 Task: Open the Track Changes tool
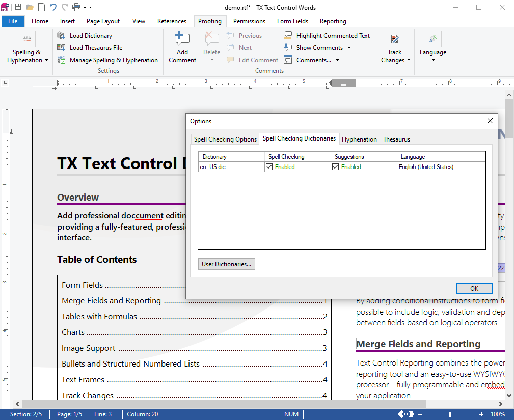tap(395, 46)
